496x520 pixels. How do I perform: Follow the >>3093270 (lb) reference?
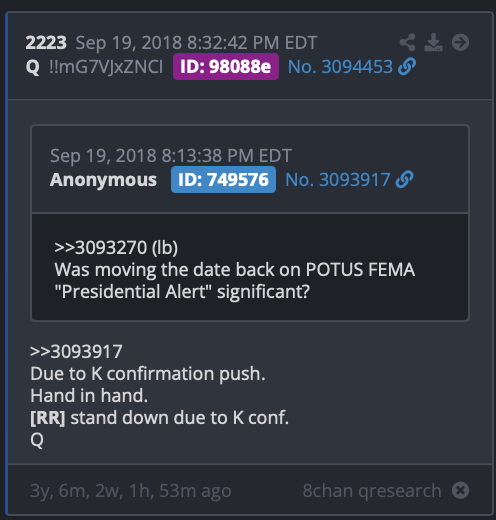[x=116, y=248]
